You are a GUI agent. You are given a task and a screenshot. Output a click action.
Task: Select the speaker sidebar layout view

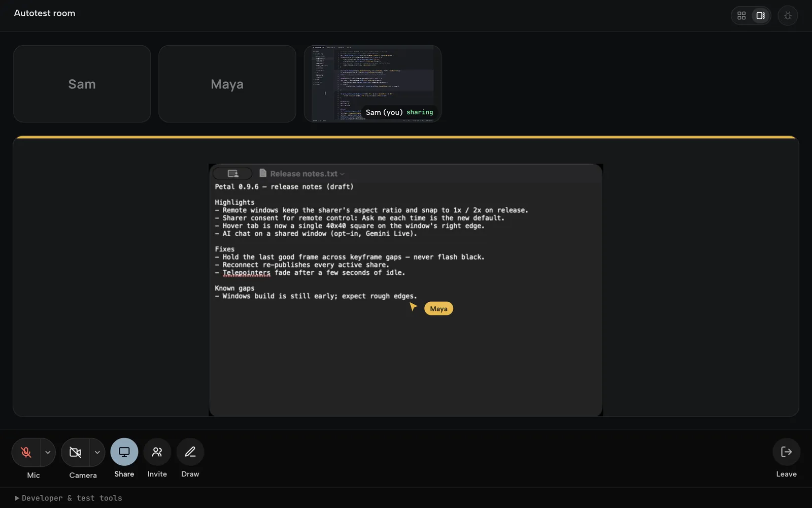[760, 16]
